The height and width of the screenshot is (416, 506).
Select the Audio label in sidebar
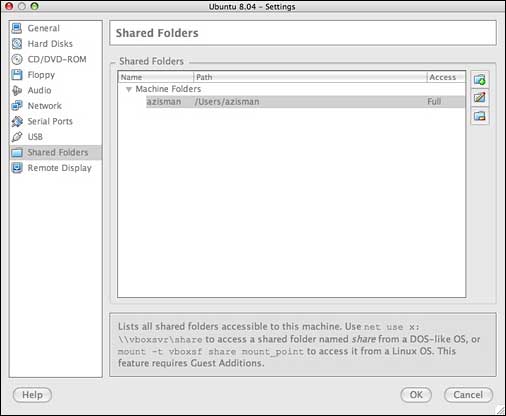(39, 90)
